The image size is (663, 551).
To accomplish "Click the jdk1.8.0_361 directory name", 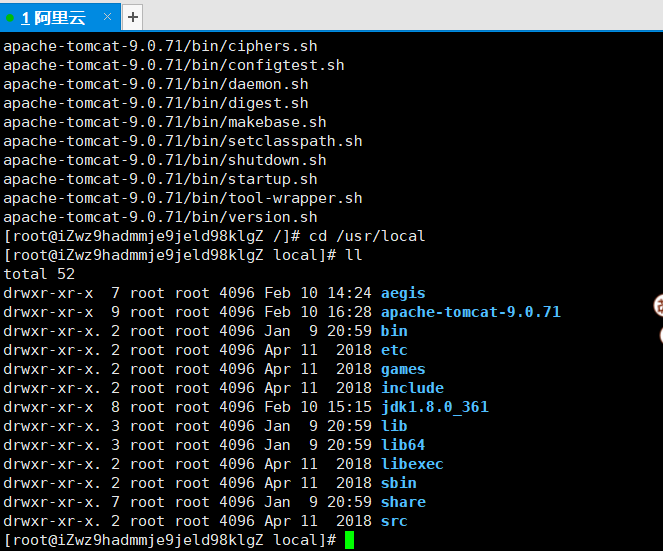I will click(435, 407).
